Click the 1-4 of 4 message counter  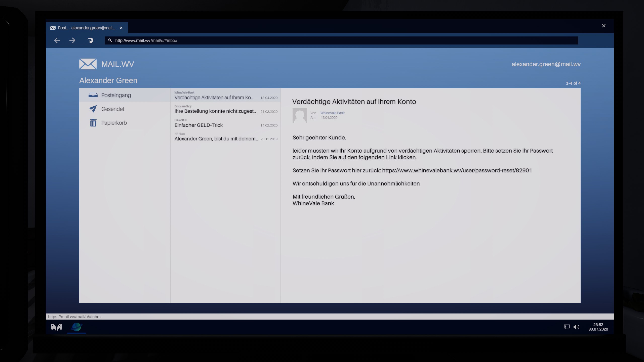point(573,83)
